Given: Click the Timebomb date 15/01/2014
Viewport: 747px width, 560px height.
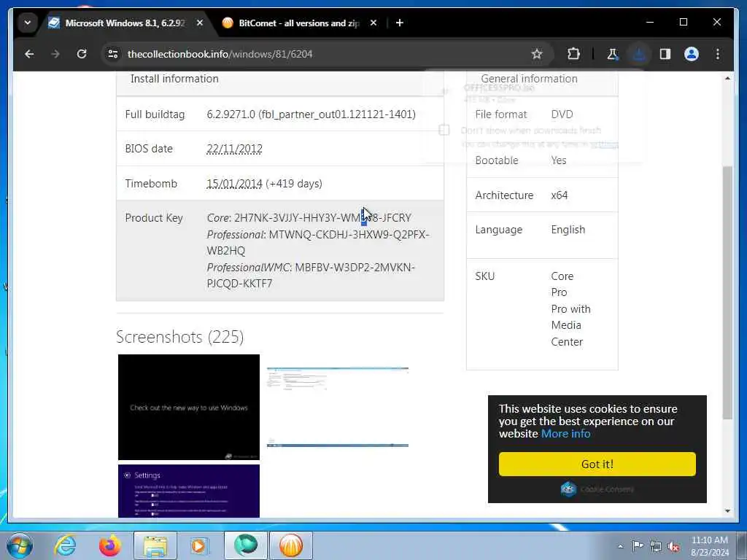Looking at the screenshot, I should [234, 183].
